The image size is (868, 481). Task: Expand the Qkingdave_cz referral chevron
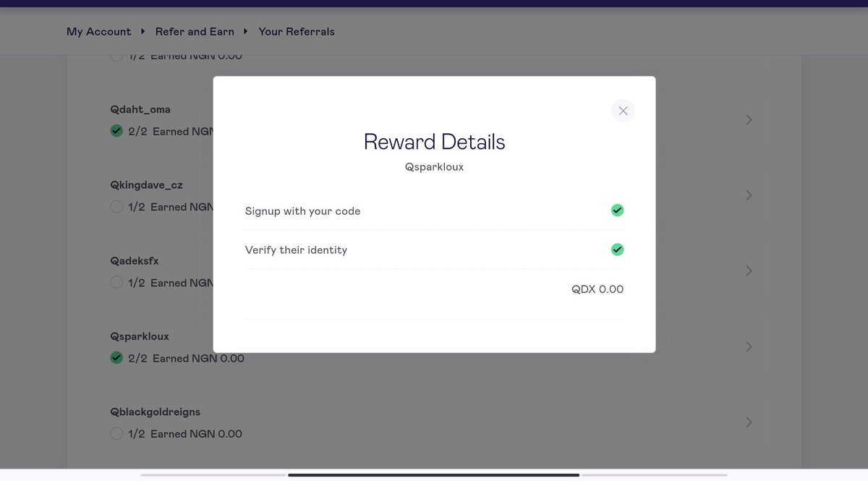pos(749,195)
